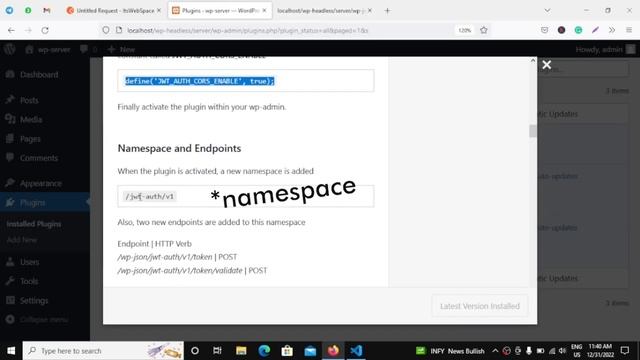Switch to the localhost wp-headless tab
640x360 pixels.
coord(324,11)
